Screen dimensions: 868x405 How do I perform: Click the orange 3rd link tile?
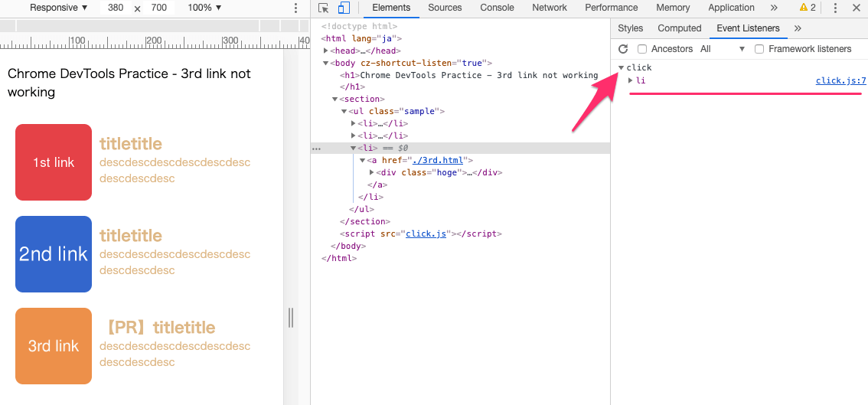(x=54, y=346)
